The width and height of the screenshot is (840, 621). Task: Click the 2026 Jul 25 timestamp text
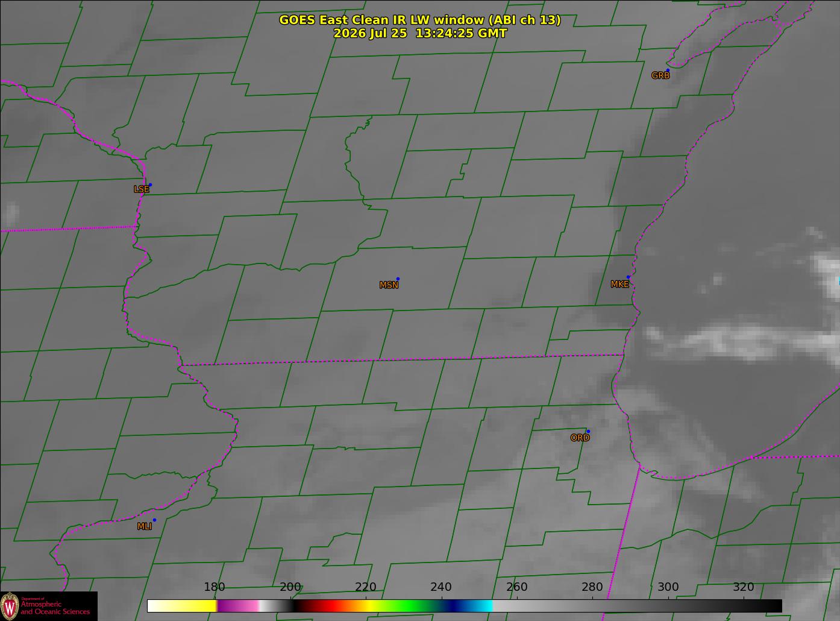click(420, 34)
